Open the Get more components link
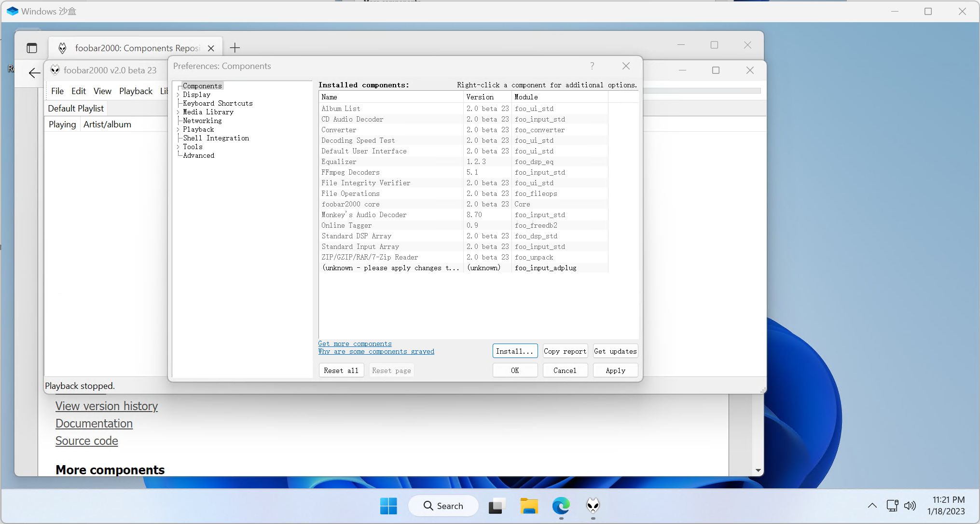 [355, 344]
